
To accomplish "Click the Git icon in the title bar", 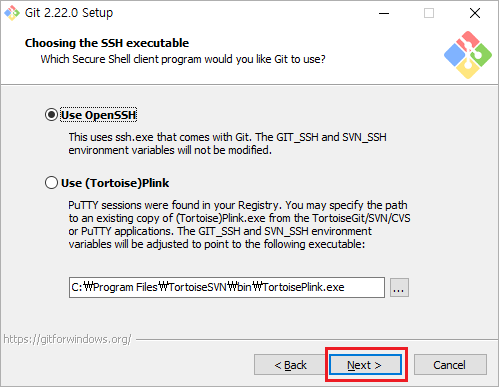I will [12, 13].
